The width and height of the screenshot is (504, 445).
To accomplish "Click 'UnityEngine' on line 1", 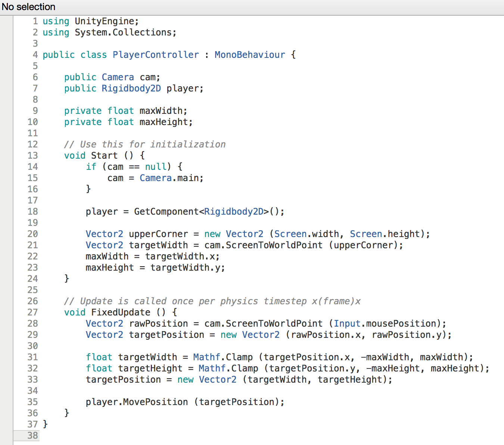I will point(104,21).
